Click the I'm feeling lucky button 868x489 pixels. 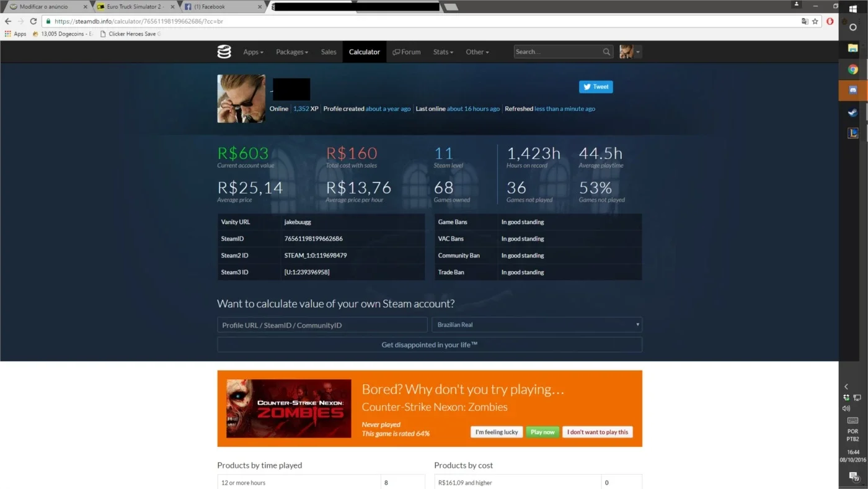tap(497, 432)
